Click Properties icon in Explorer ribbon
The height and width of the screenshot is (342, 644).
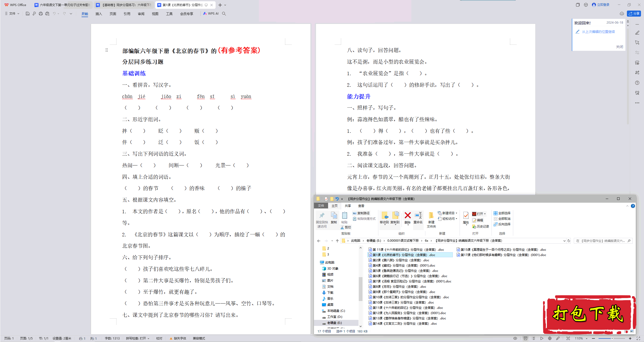[x=466, y=218]
